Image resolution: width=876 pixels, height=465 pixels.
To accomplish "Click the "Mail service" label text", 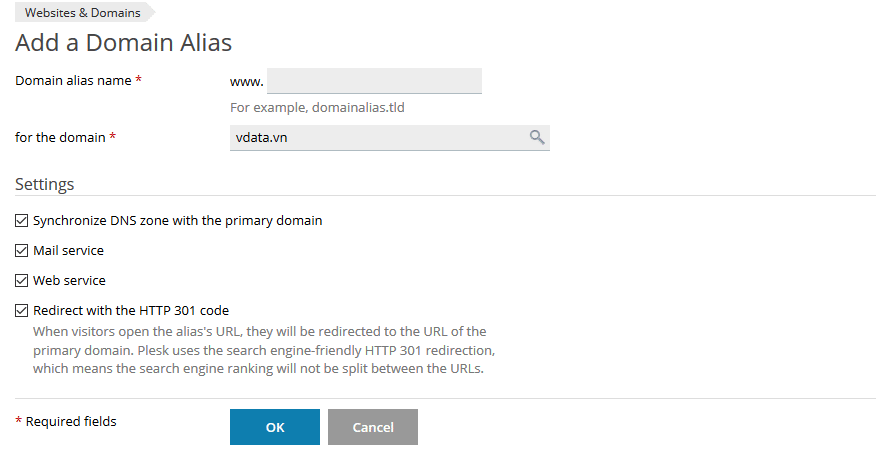I will [x=68, y=251].
